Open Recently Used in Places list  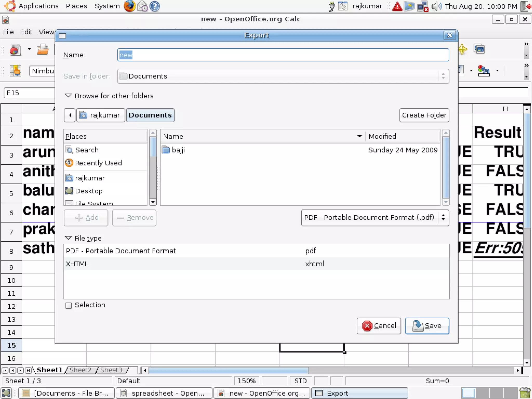point(98,163)
